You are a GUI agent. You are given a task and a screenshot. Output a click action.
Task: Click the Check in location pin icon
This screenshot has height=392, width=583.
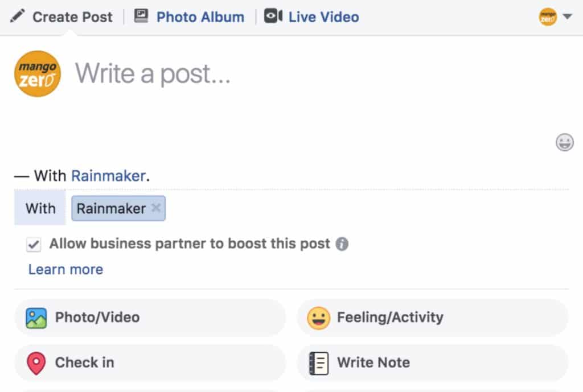pos(36,362)
